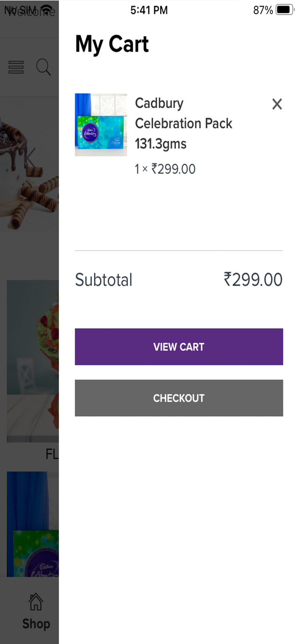This screenshot has height=644, width=298.
Task: Tap the My Cart heading
Action: 112,44
